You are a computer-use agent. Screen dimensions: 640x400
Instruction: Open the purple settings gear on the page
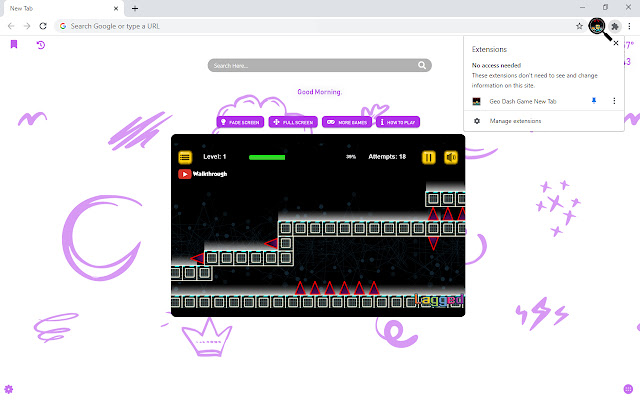click(x=9, y=389)
